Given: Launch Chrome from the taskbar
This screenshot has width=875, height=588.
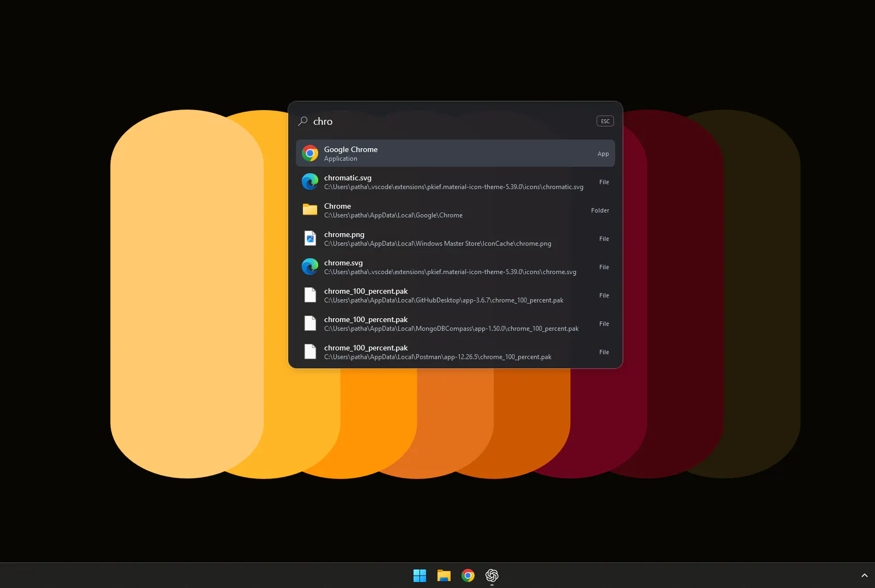Looking at the screenshot, I should coord(468,575).
